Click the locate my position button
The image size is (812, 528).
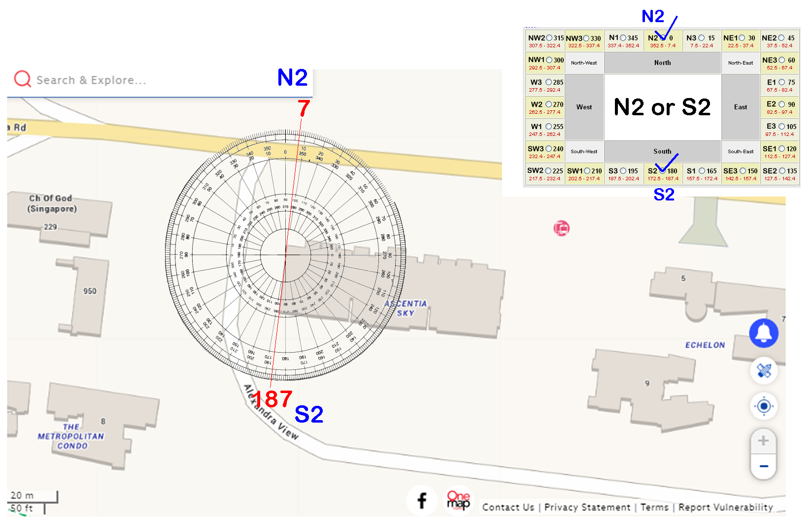pos(764,406)
